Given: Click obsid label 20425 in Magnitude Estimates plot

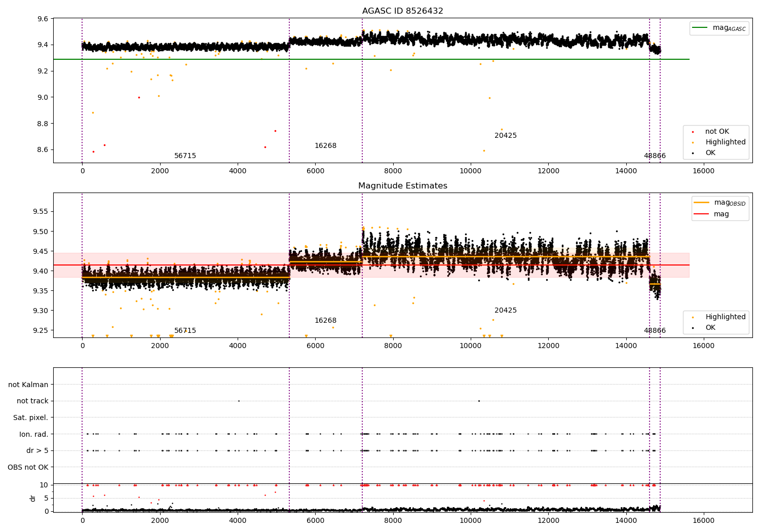Looking at the screenshot, I should point(506,311).
